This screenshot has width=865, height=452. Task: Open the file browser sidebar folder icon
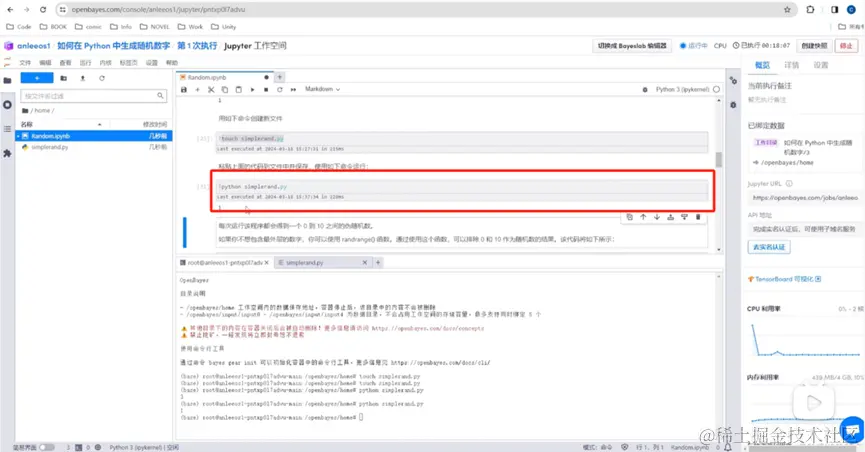(7, 81)
